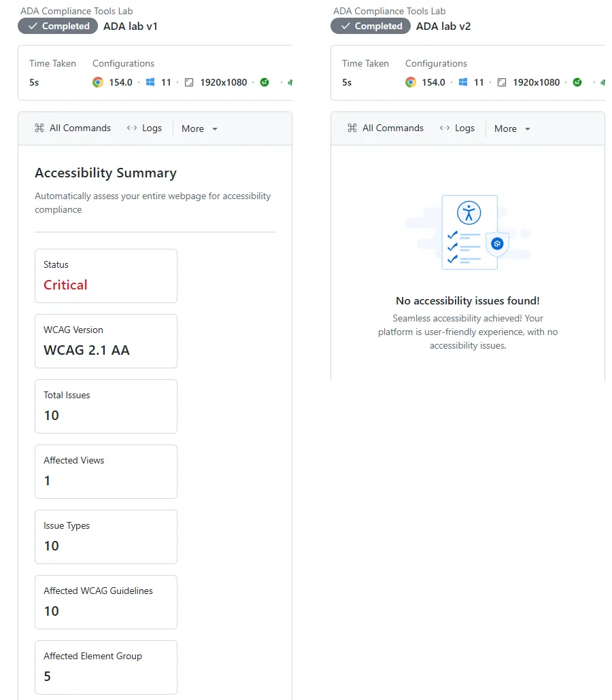Viewport: 612px width, 700px height.
Task: Click Windows OS icon in ADA lab v1
Action: pyautogui.click(x=150, y=82)
